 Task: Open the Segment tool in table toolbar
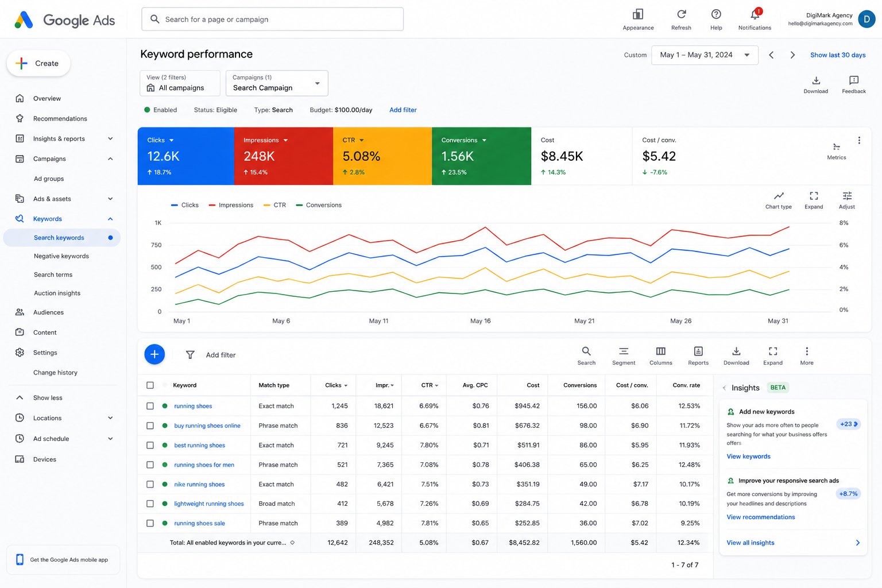coord(624,351)
